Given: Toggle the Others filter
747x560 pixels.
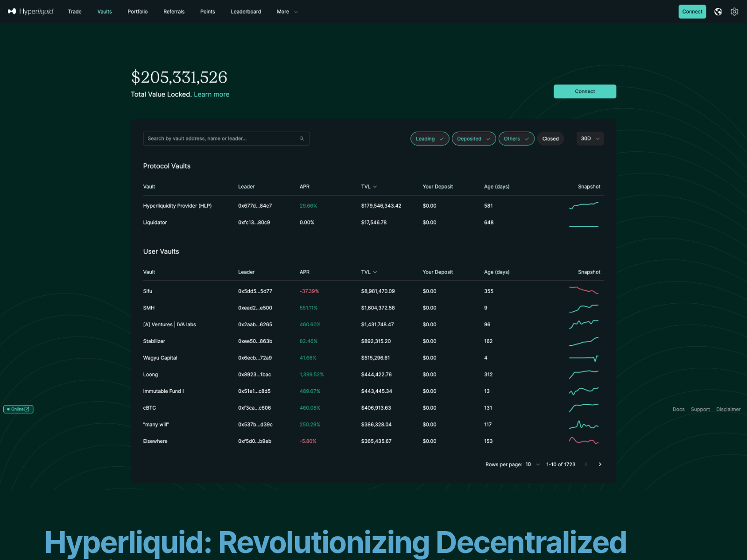Looking at the screenshot, I should coord(516,139).
